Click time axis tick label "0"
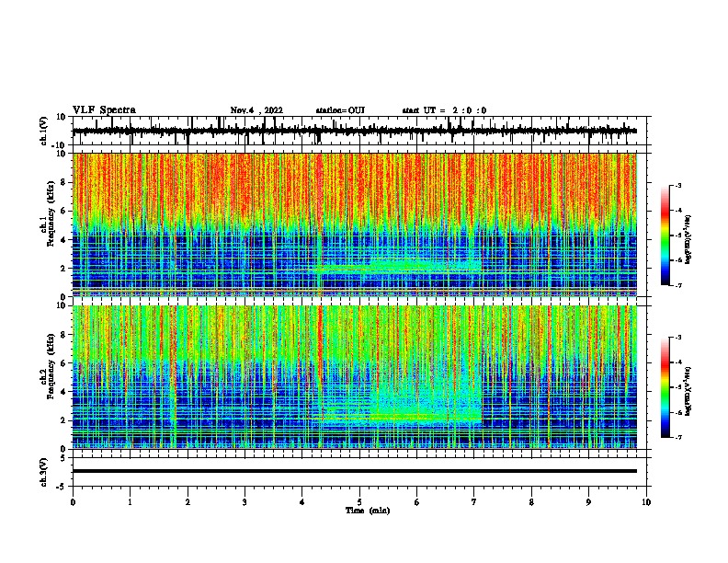The image size is (728, 563). (x=73, y=502)
